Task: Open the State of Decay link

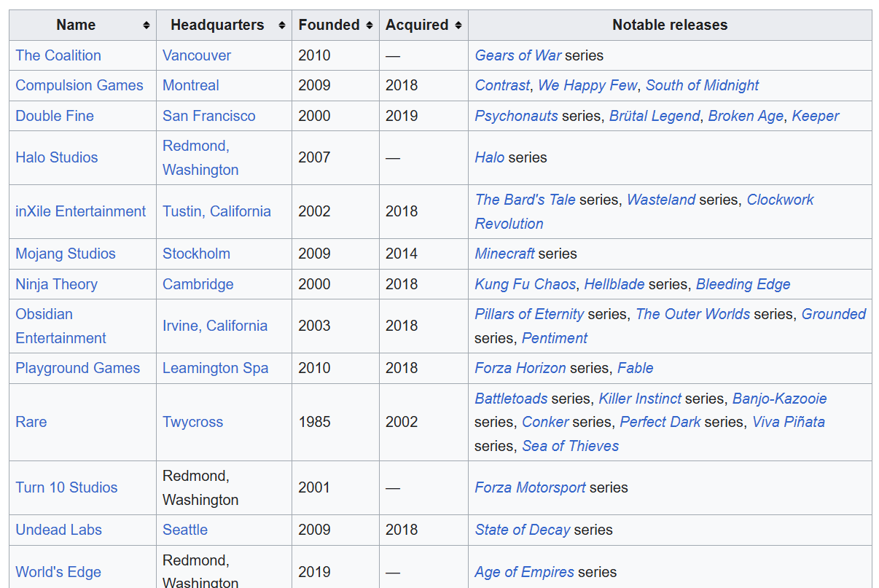Action: click(523, 530)
